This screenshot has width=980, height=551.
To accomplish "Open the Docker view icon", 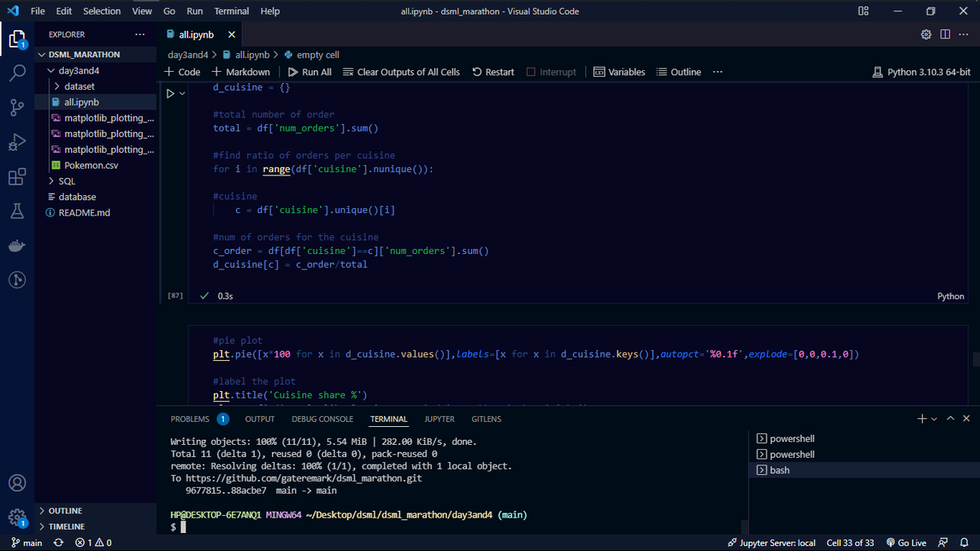I will click(x=16, y=246).
